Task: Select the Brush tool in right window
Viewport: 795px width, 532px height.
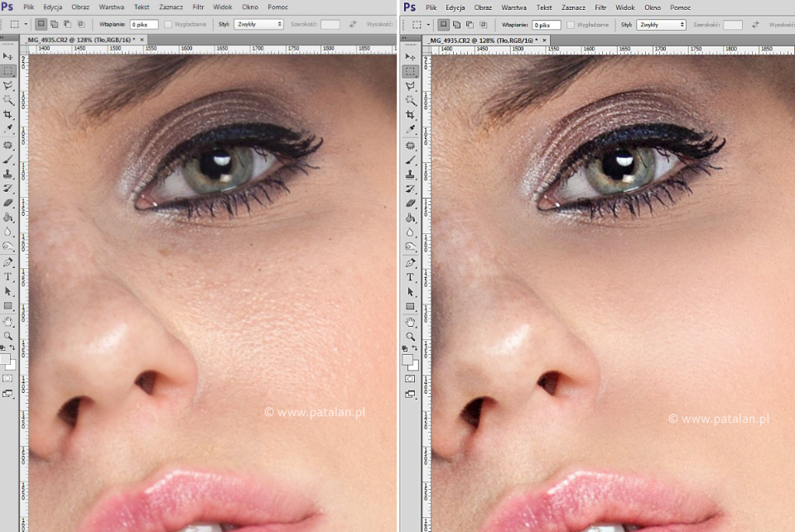Action: click(x=410, y=159)
